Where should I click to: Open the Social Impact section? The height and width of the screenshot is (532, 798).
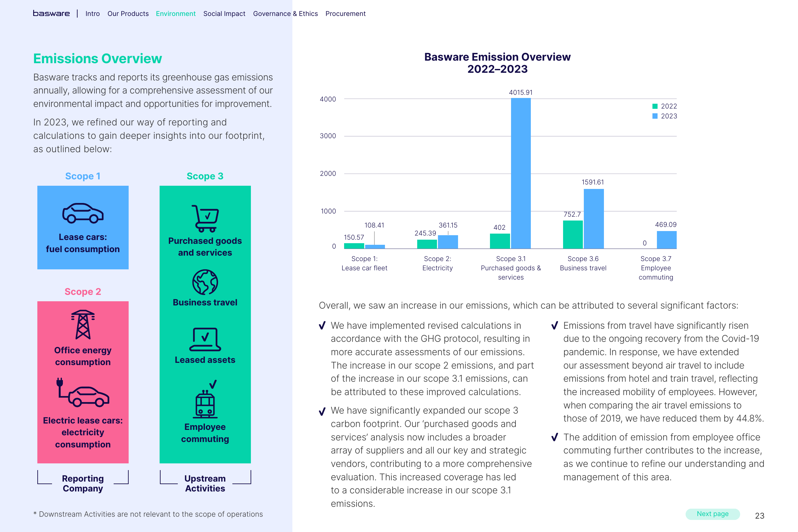click(x=224, y=14)
